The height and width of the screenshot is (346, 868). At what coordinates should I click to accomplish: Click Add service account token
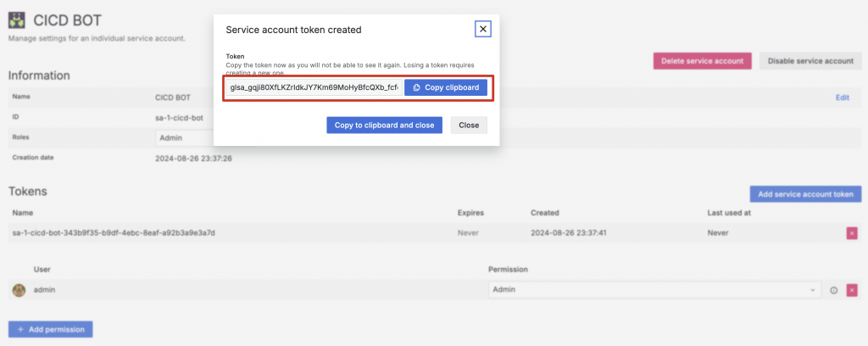coord(804,194)
